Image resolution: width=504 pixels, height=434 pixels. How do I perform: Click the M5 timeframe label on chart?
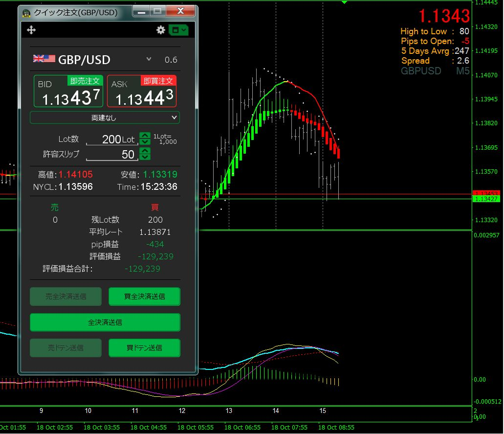point(462,71)
